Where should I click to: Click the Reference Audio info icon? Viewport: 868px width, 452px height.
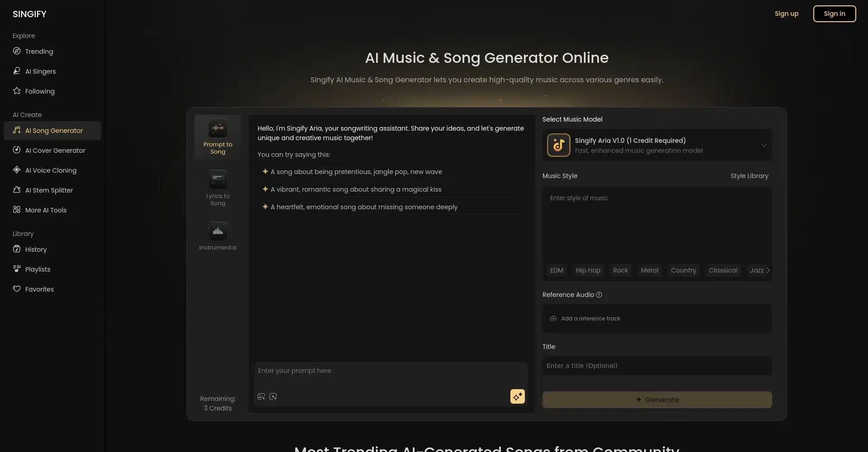599,294
